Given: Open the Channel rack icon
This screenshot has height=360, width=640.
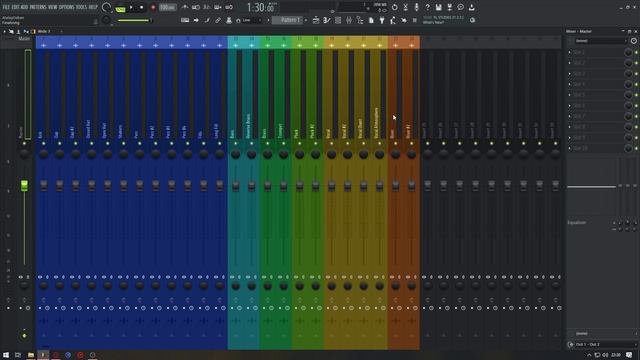Looking at the screenshot, I should tap(338, 20).
